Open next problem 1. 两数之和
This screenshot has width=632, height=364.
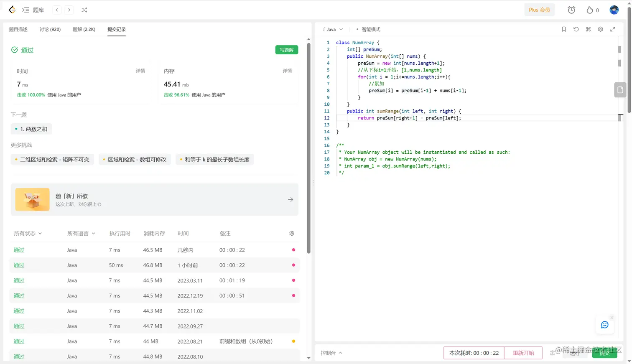point(31,129)
